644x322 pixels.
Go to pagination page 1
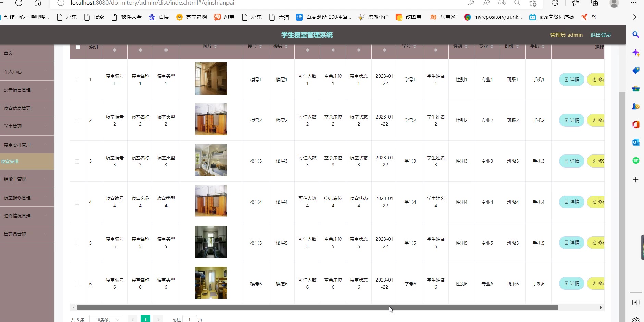coord(146,319)
